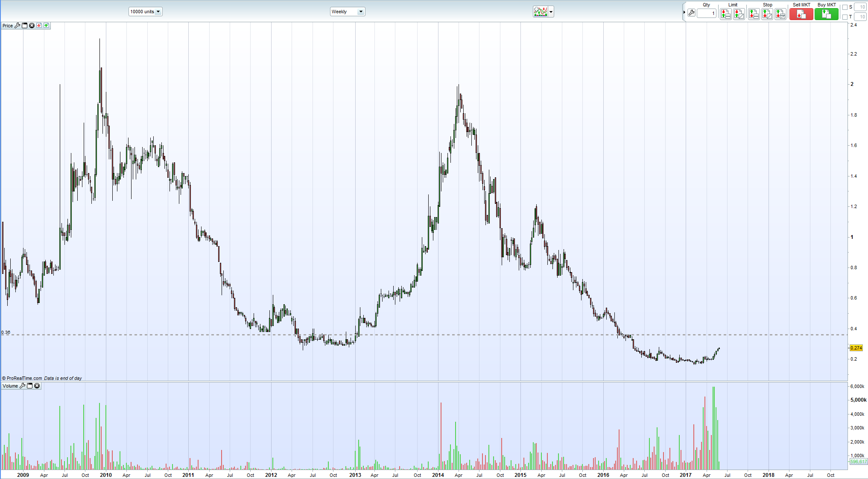Click first Limit order icon
868x479 pixels.
(x=725, y=14)
